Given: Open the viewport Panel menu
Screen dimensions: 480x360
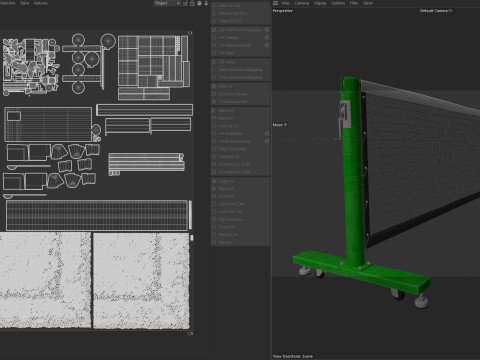Looking at the screenshot, I should click(x=368, y=3).
